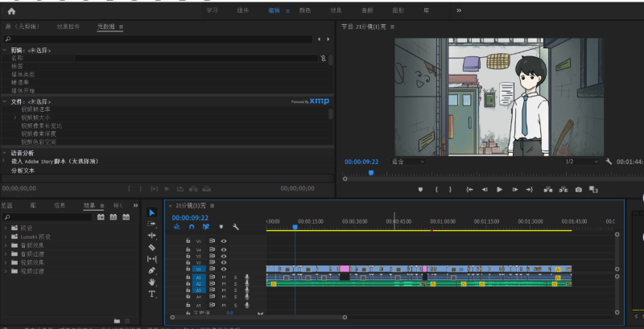Collapse the 文件 metadata section

pos(5,101)
